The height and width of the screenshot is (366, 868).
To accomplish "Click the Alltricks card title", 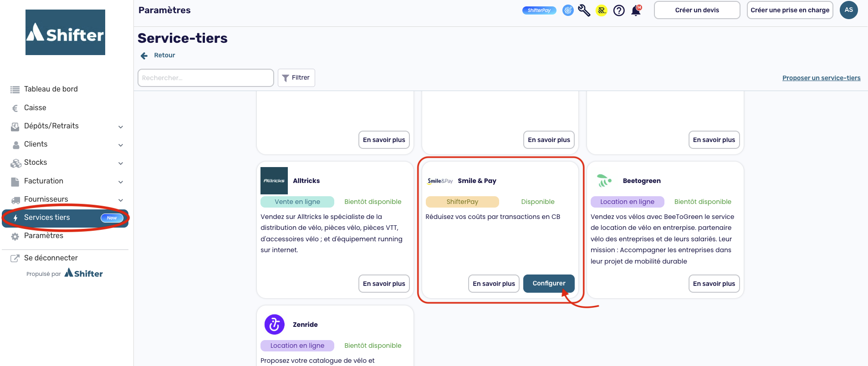I will [306, 181].
